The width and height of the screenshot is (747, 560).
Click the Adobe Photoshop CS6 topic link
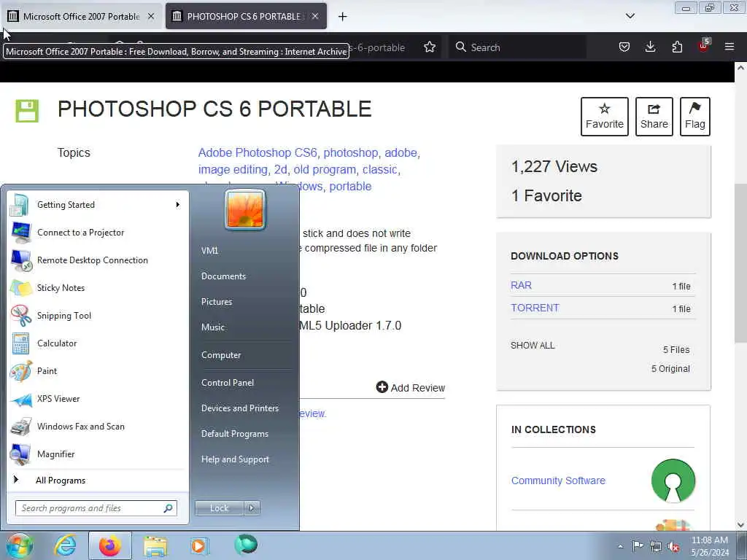[x=258, y=153]
